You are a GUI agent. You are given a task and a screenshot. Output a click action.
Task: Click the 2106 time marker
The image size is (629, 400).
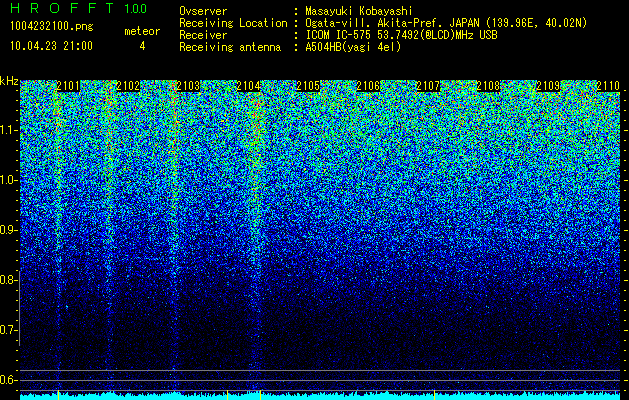368,86
